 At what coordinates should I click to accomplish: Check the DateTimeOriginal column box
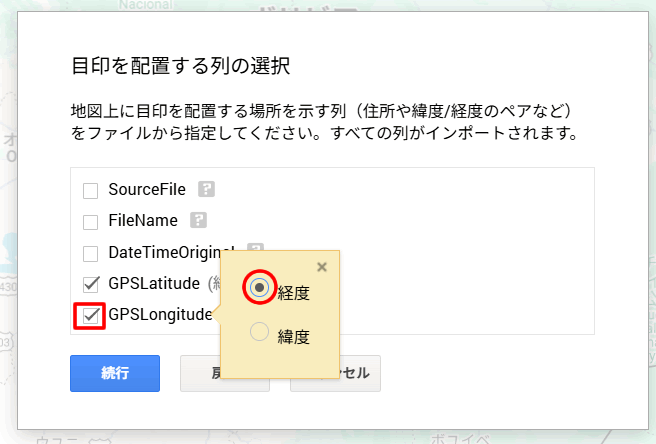coord(91,253)
